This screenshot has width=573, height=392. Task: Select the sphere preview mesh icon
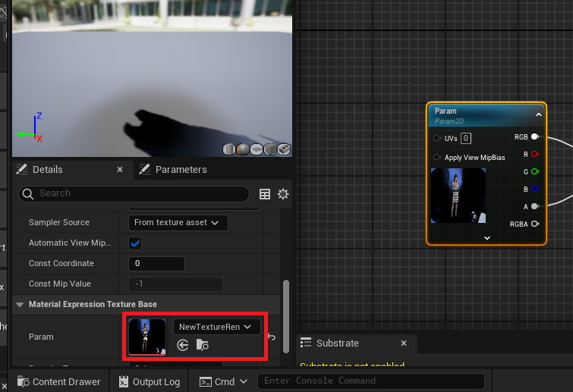243,149
